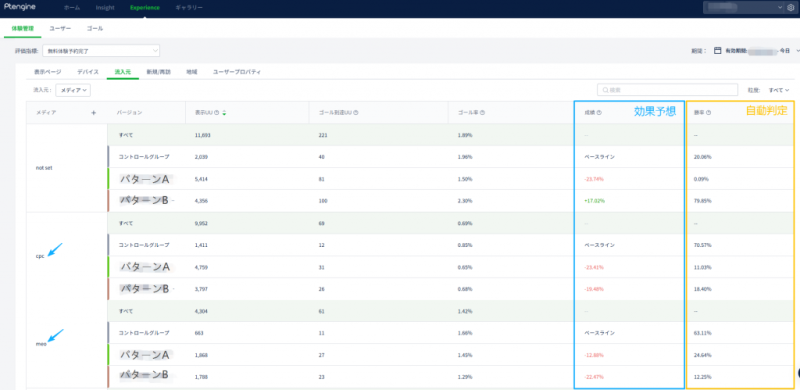800x390 pixels.
Task: Click the help icon beside 成績
Action: pyautogui.click(x=599, y=113)
